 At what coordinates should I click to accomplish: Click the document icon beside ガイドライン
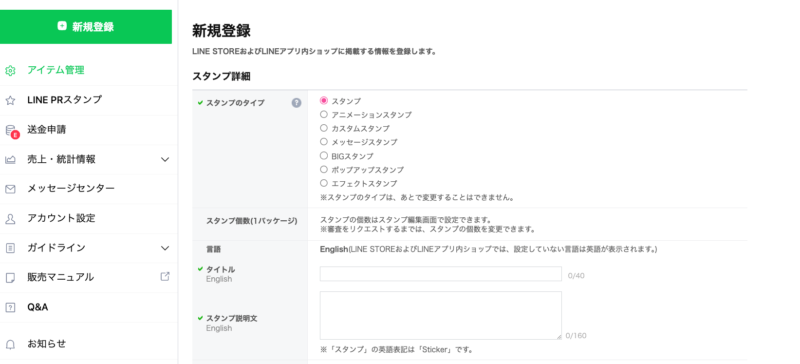coord(10,248)
